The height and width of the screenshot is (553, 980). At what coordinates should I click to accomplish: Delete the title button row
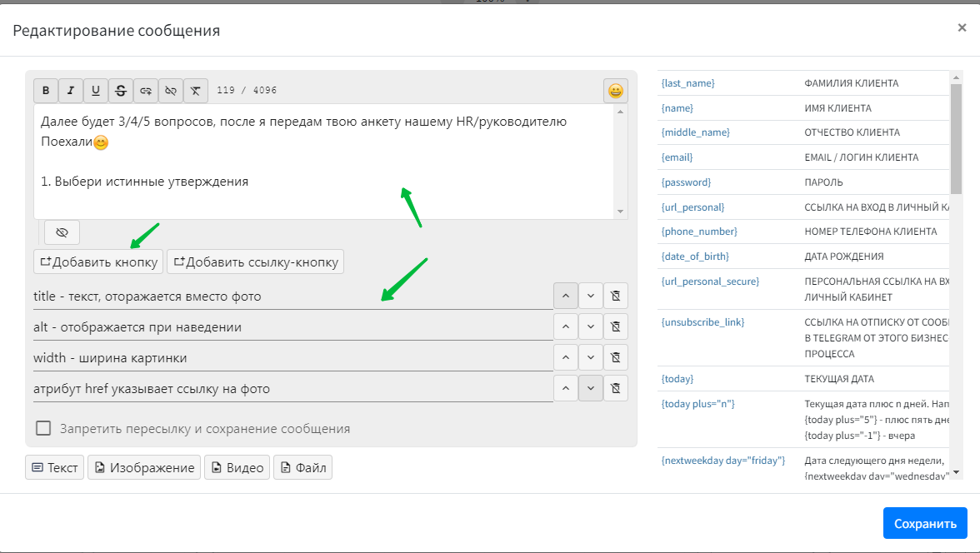pyautogui.click(x=616, y=296)
